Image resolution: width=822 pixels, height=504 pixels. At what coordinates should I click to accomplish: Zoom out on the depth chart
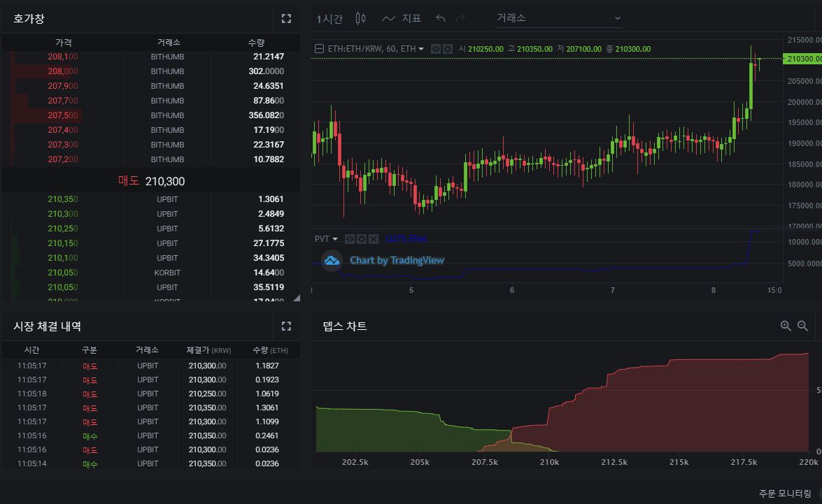click(x=802, y=326)
